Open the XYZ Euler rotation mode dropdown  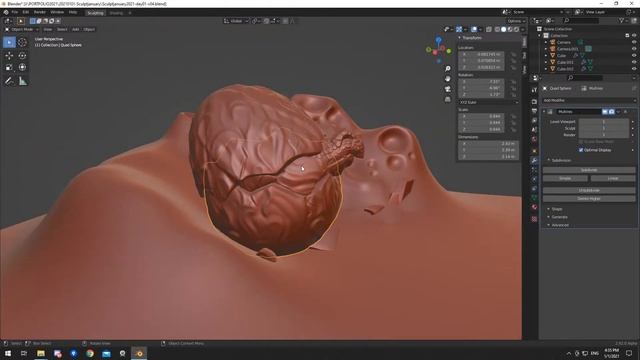click(x=488, y=102)
